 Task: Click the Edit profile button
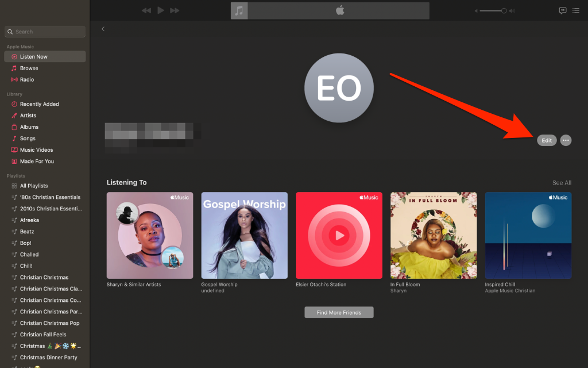tap(547, 140)
